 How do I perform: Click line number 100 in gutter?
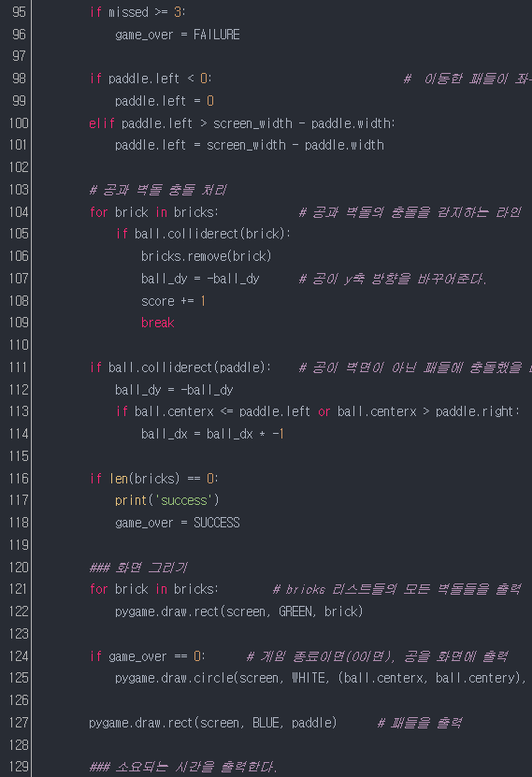click(x=19, y=122)
